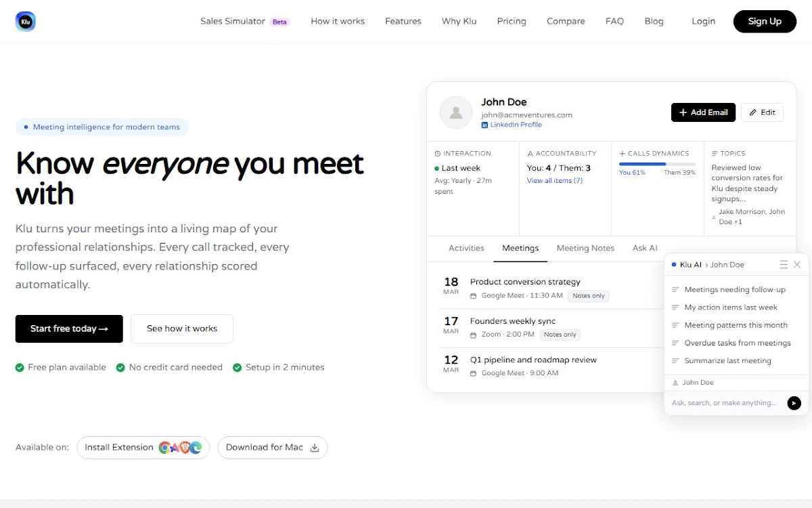Click the Edge browser icon in Install Extension
The height and width of the screenshot is (508, 812).
pyautogui.click(x=196, y=448)
